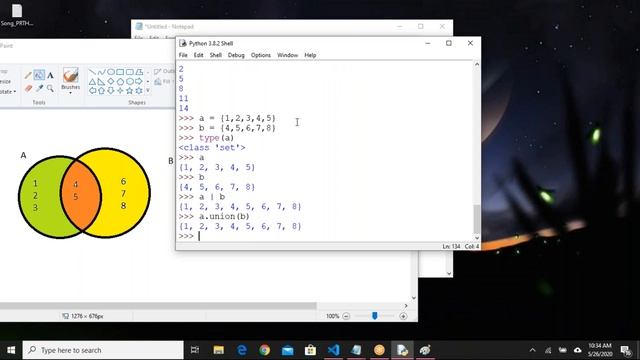Click Notepad's scroll down arrow
This screenshot has width=640, height=360.
pos(449,273)
